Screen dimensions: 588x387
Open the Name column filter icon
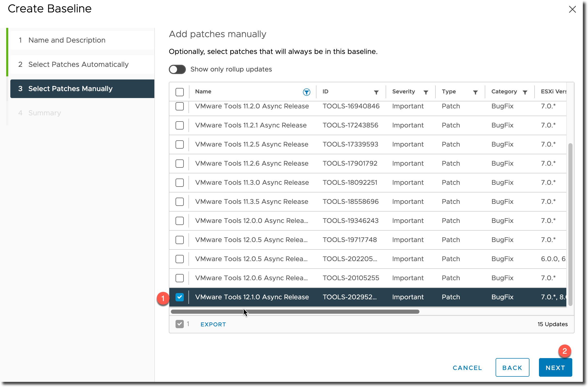pyautogui.click(x=306, y=92)
